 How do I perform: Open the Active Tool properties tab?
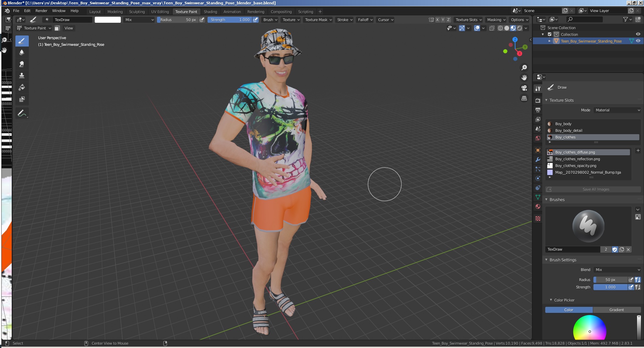538,89
